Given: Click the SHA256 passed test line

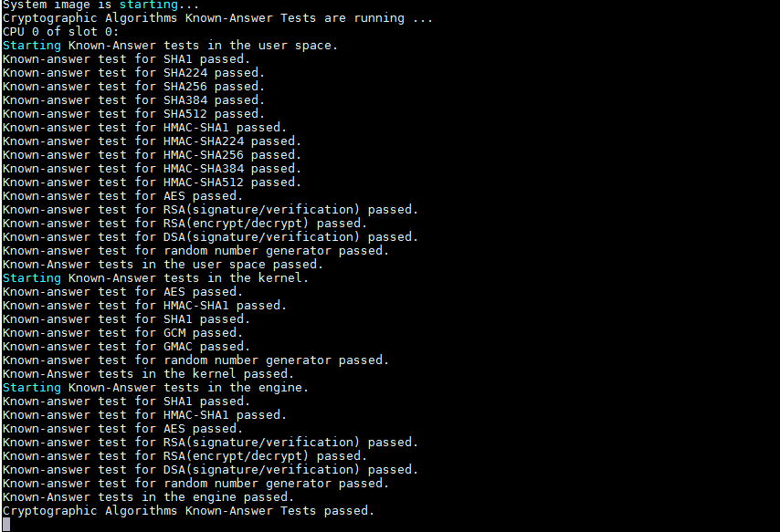Looking at the screenshot, I should [x=133, y=86].
